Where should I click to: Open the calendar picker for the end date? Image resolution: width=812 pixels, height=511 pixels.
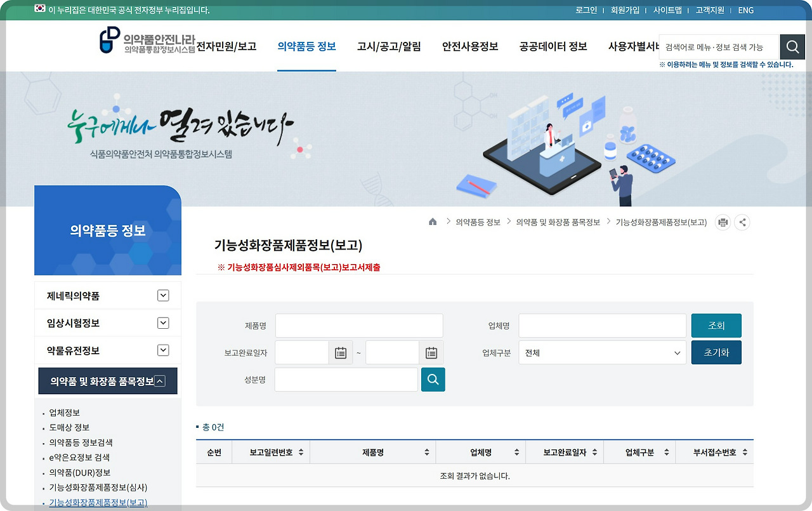(431, 352)
